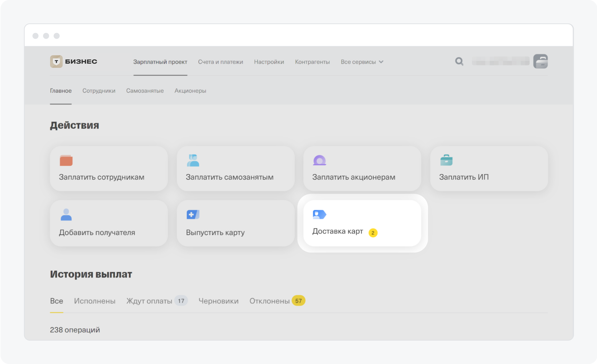The width and height of the screenshot is (597, 364).
Task: Click the card with plus icon
Action: click(x=193, y=215)
